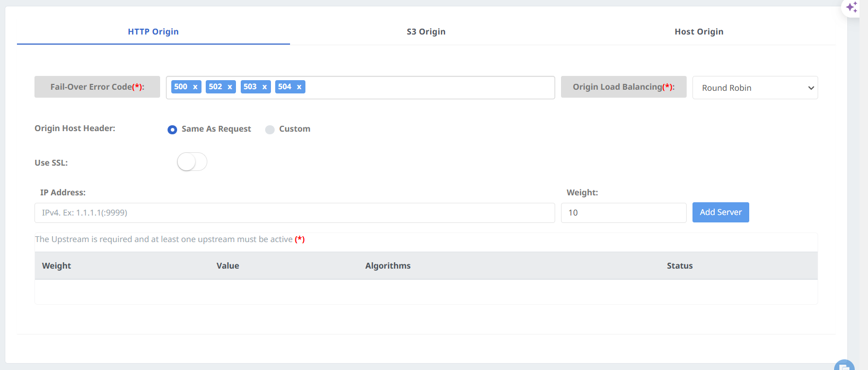This screenshot has width=868, height=370.
Task: Remove the 502 error code tag
Action: (x=230, y=87)
